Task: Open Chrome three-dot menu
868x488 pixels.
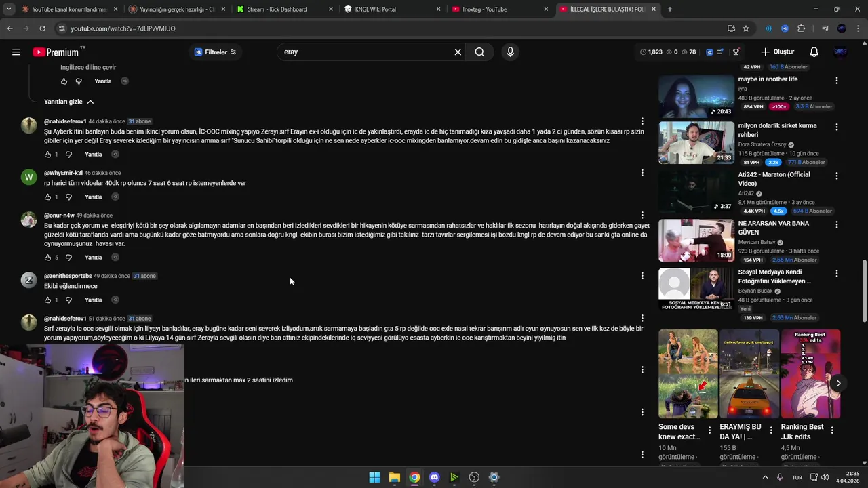Action: tap(858, 28)
